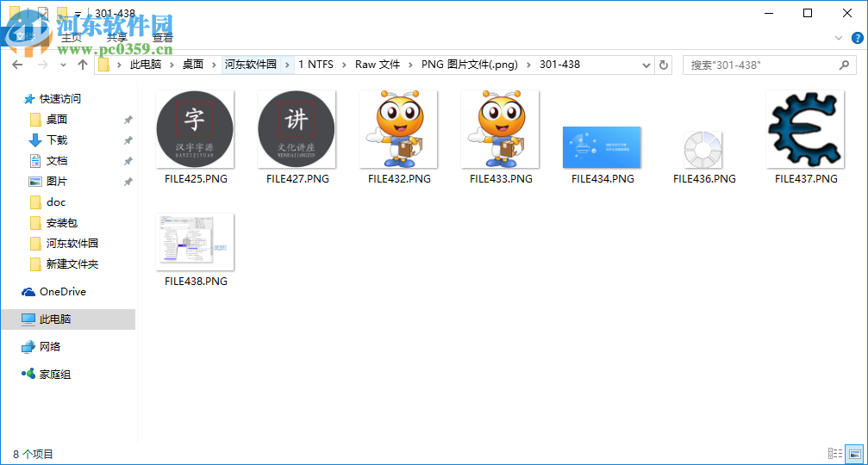Switch to details view in status bar
The width and height of the screenshot is (868, 465).
[x=835, y=454]
